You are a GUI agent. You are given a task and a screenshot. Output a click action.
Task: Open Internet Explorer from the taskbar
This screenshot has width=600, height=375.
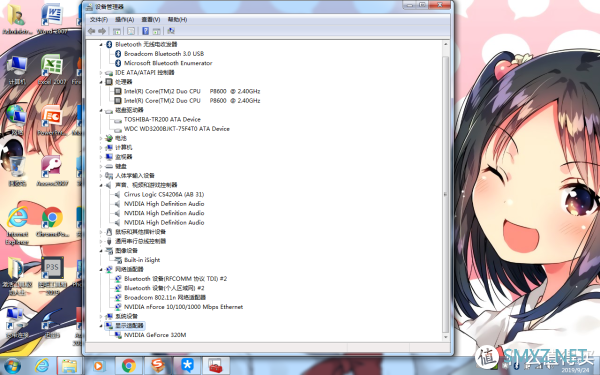[42, 366]
